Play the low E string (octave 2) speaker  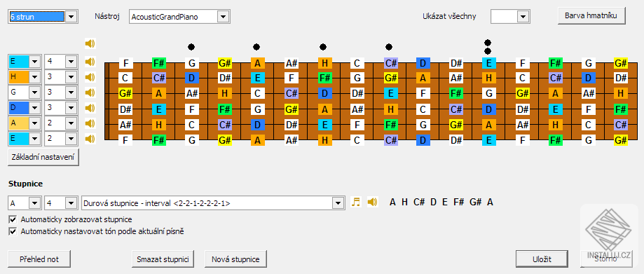[x=90, y=139]
